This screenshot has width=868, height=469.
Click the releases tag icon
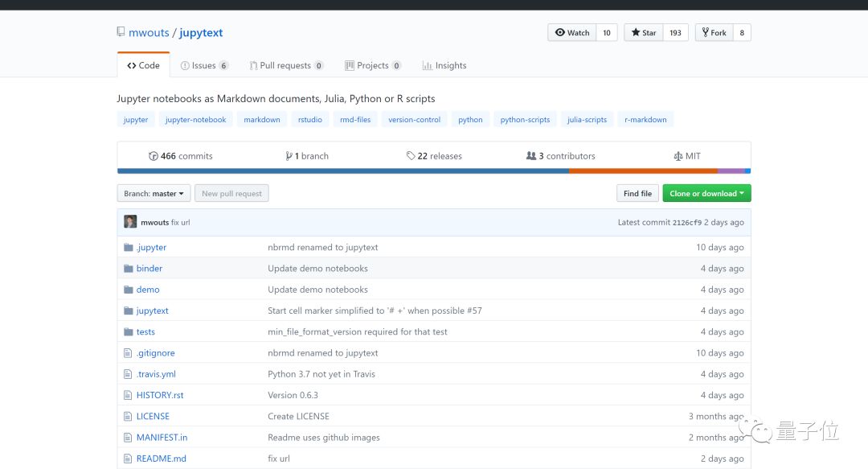[411, 156]
